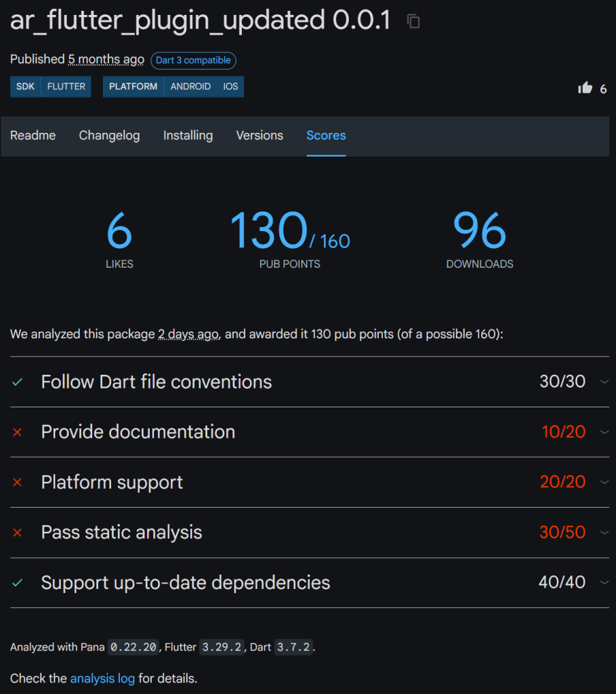Click the ANDROID platform tag
The width and height of the screenshot is (616, 694).
[190, 86]
